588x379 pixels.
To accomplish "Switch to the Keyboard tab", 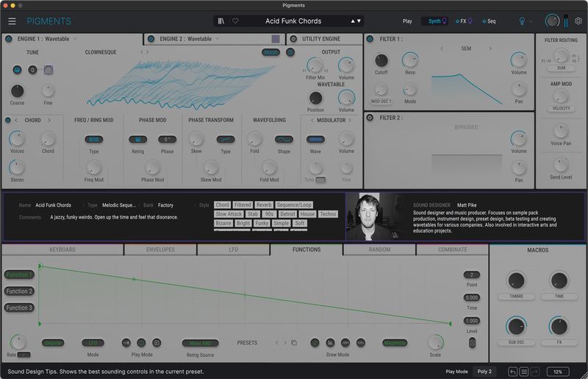I will 62,249.
